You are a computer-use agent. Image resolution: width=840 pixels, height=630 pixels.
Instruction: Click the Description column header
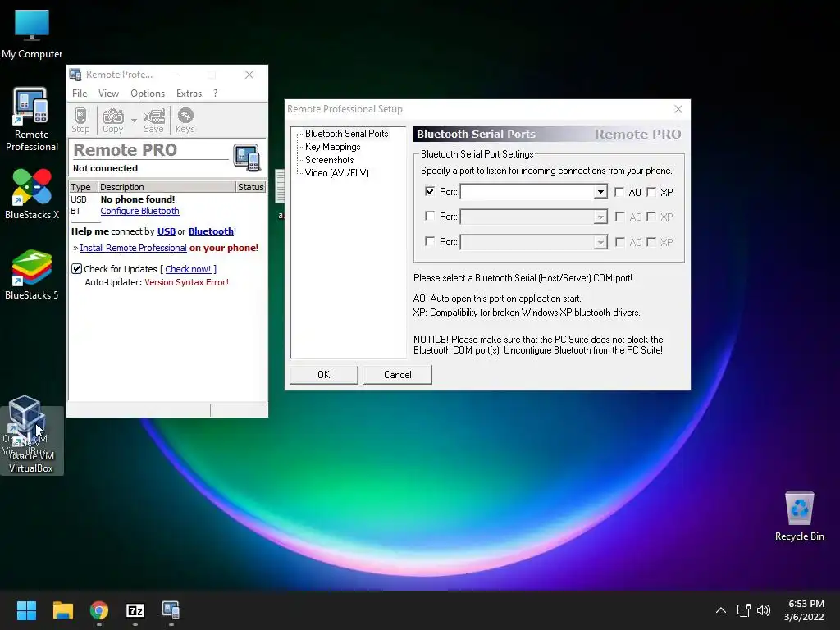(x=167, y=187)
